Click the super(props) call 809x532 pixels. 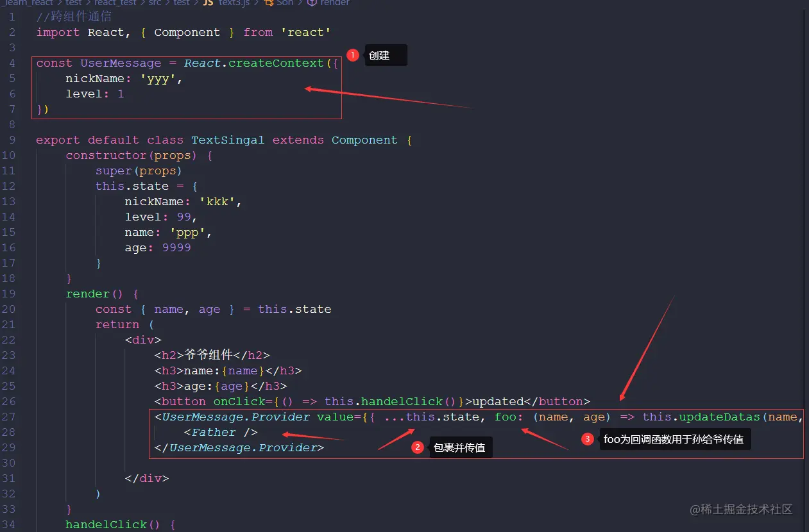pos(139,170)
